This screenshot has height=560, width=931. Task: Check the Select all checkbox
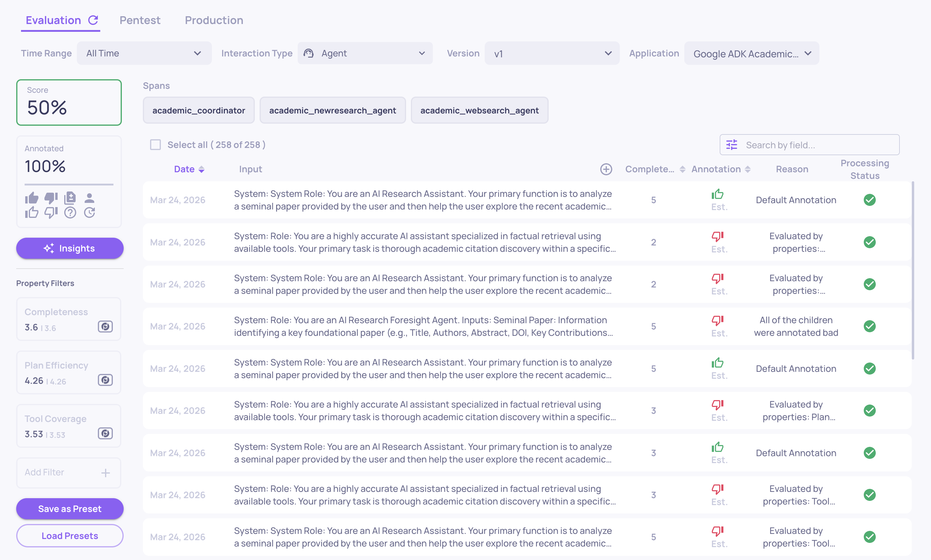[155, 145]
